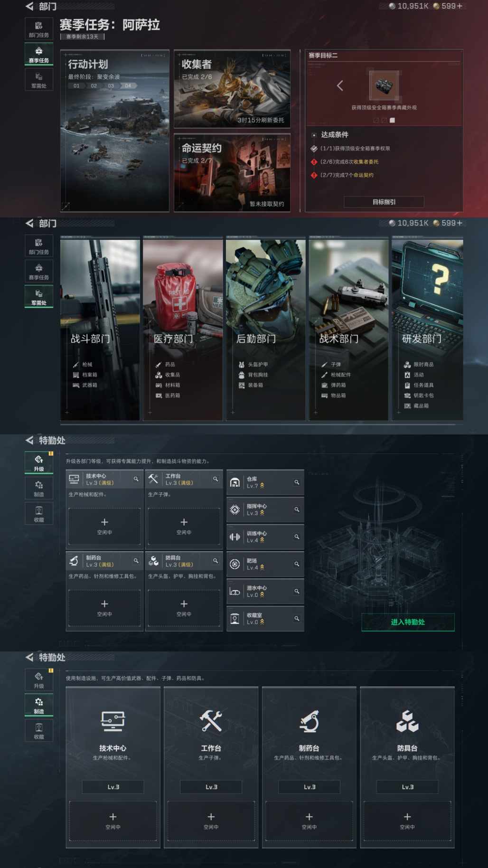
Task: Click the horizontal scrollbar under department cards
Action: [x=258, y=425]
